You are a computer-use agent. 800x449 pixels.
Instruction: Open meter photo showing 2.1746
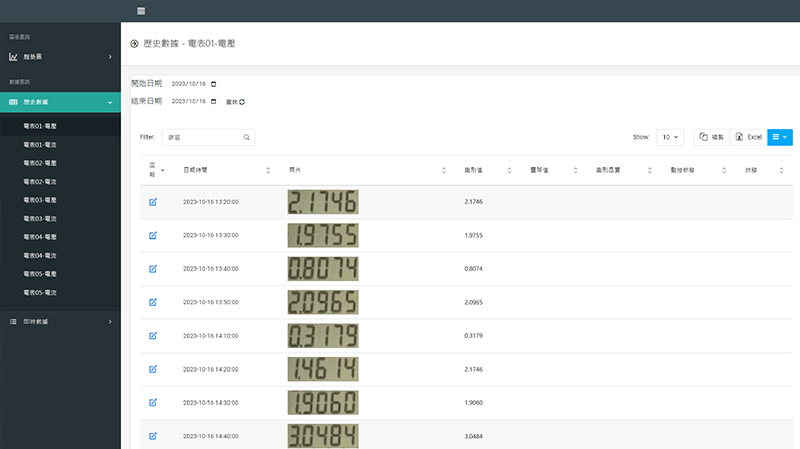tap(323, 202)
